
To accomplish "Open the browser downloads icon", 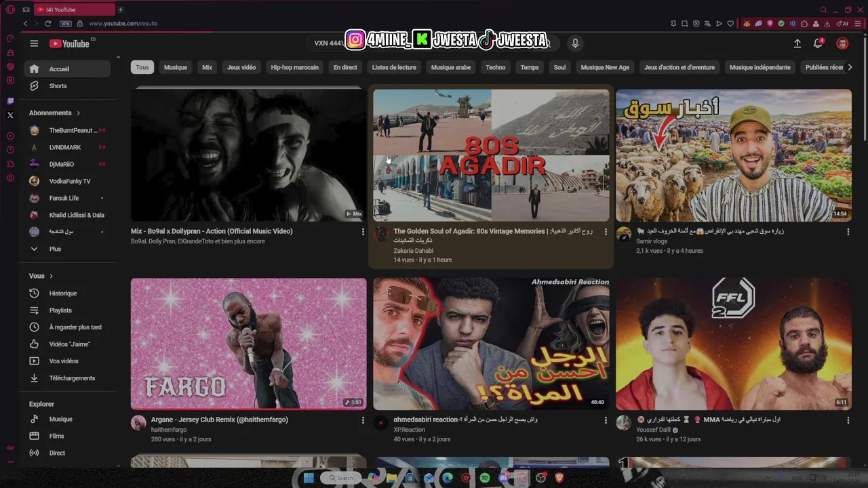I will [x=827, y=23].
